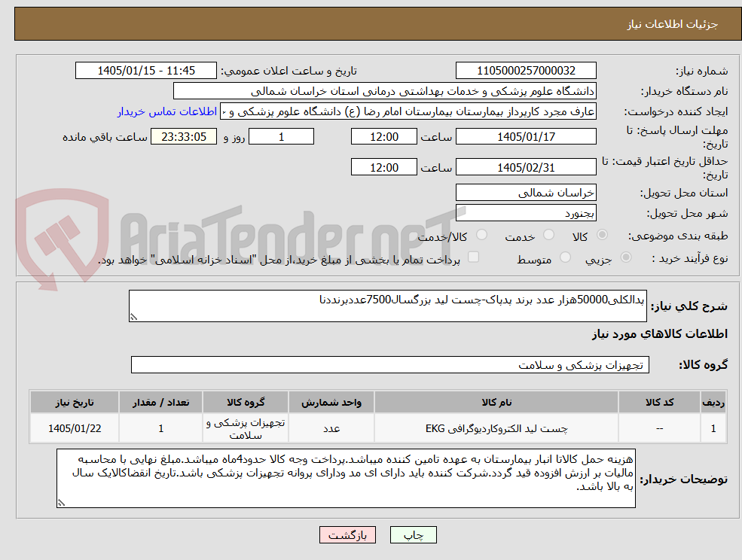This screenshot has width=742, height=560.
Task: Click the buyer notes textarea
Action: [x=346, y=479]
